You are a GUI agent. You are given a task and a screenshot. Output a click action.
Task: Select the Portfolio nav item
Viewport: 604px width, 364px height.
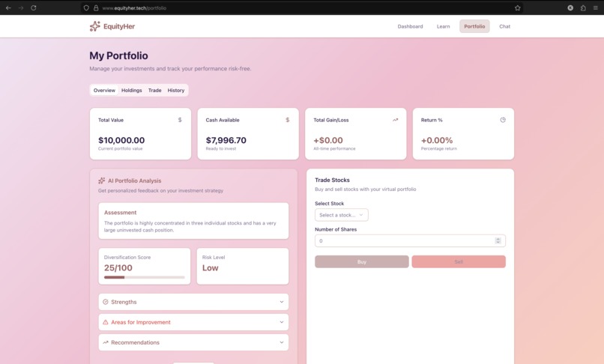pyautogui.click(x=474, y=26)
